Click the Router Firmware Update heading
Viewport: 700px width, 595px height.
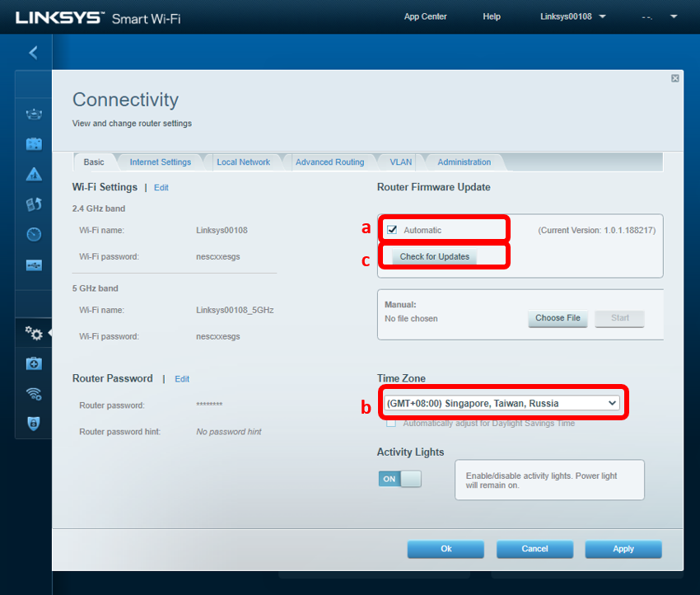tap(433, 187)
